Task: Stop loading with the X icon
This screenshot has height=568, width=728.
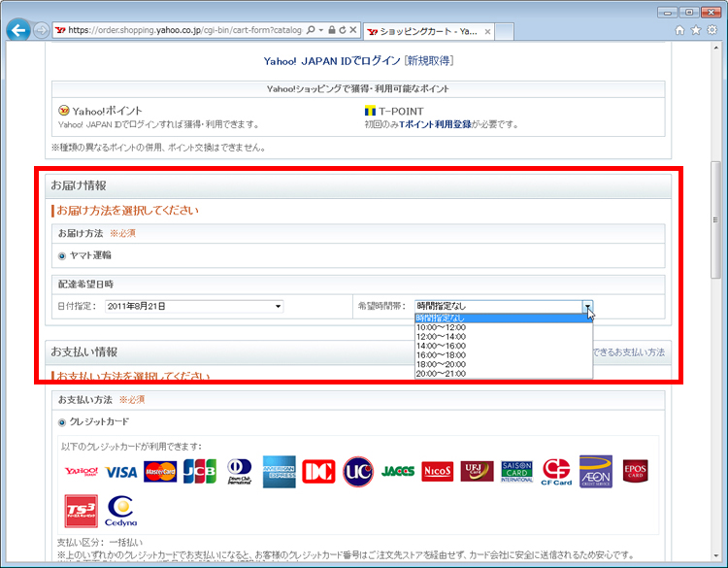Action: coord(353,30)
